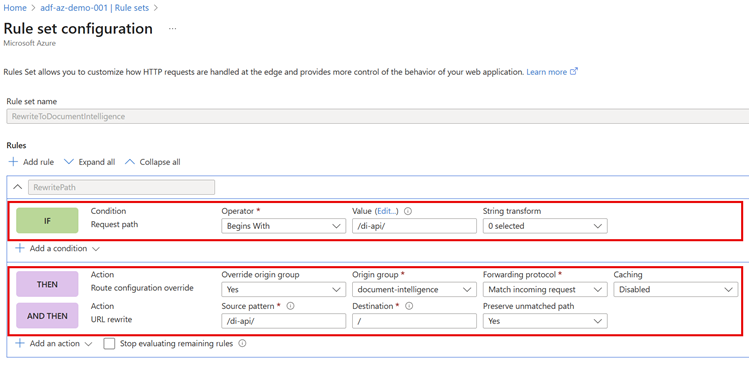The image size is (749, 372).
Task: Expand all rules
Action: [90, 162]
